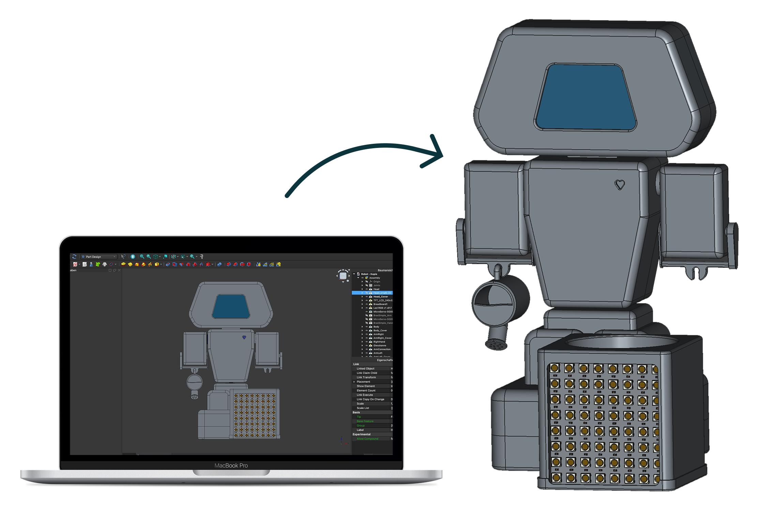Click the Fit All view icon

(142, 257)
